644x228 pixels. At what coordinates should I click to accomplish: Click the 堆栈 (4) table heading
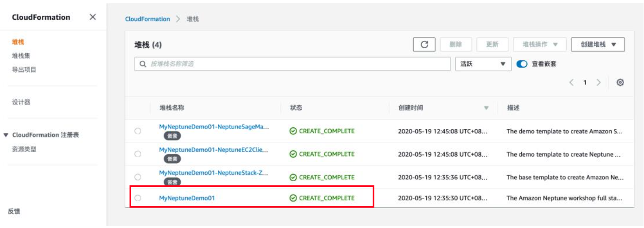coord(148,45)
